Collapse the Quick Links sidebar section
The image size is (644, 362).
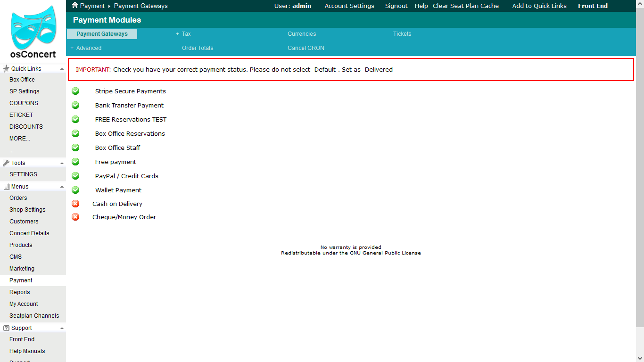point(62,69)
